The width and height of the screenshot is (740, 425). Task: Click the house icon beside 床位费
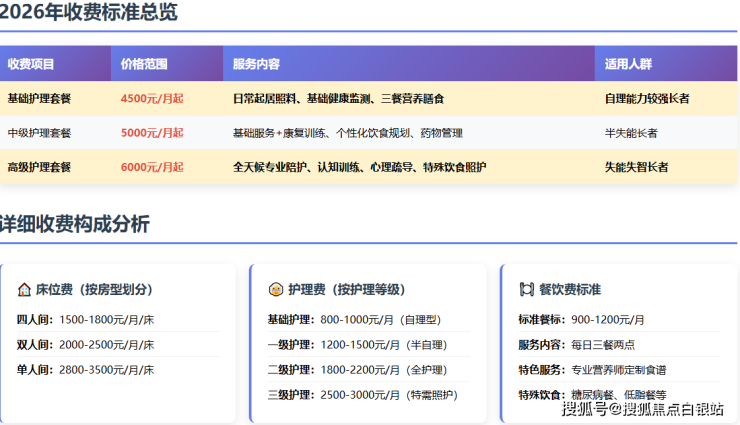coord(24,289)
